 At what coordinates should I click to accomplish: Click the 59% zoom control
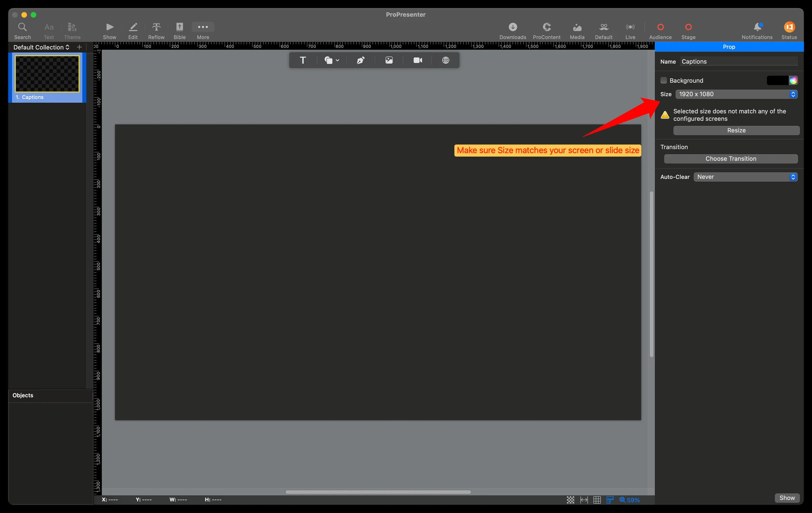pyautogui.click(x=629, y=500)
